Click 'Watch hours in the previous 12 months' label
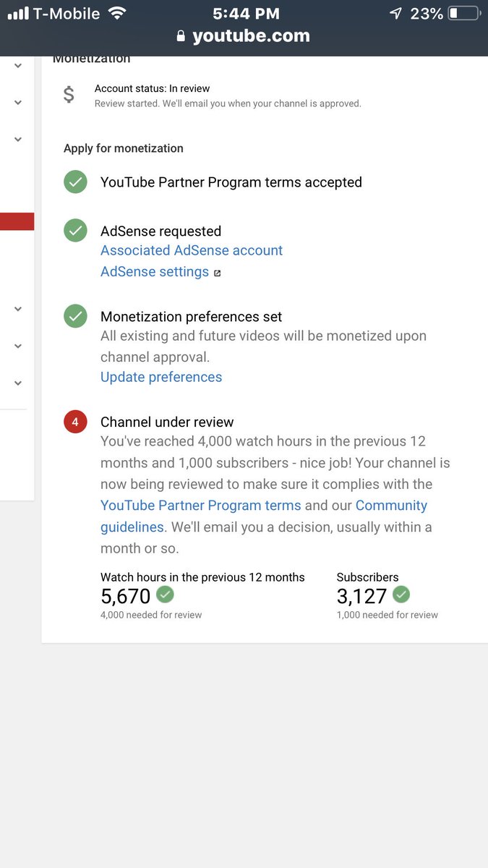The height and width of the screenshot is (868, 488). [x=202, y=577]
